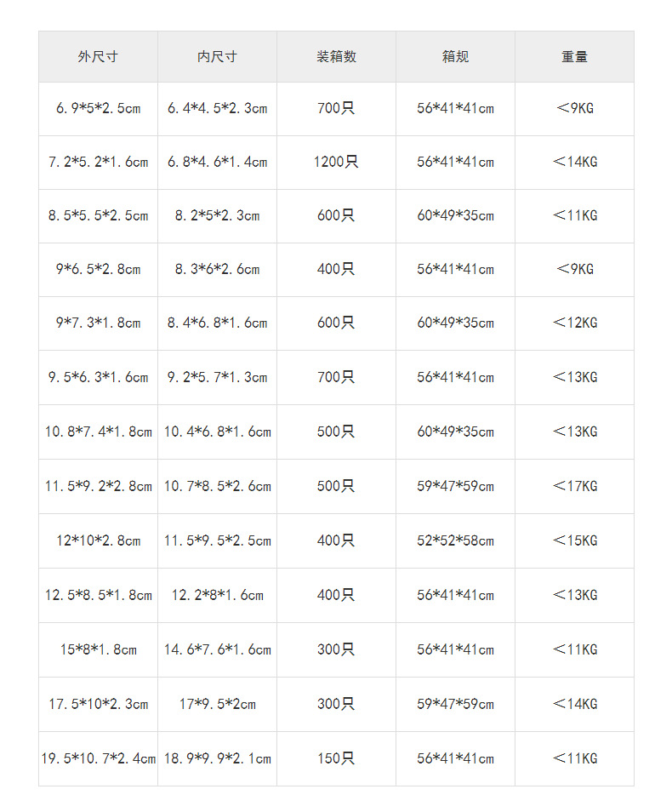Click the 1200只 packing quantity cell
This screenshot has width=672, height=812.
click(336, 162)
